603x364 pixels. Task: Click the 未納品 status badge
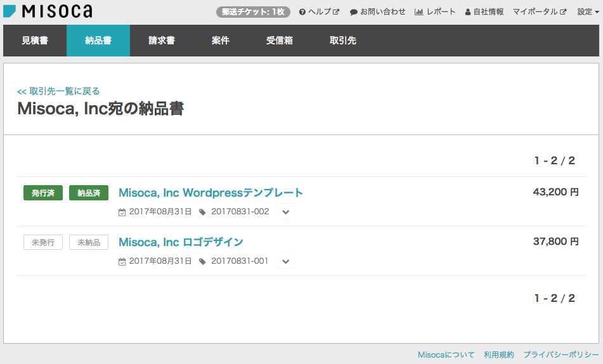point(89,242)
